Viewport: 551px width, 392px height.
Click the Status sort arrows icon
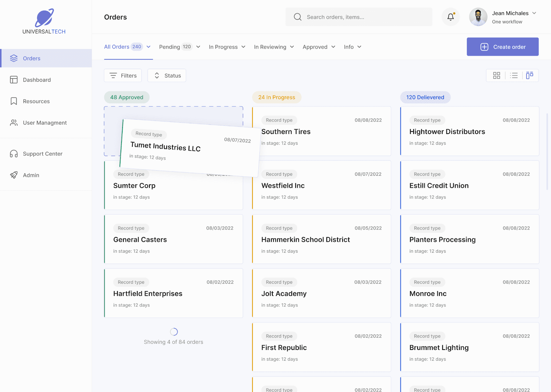[157, 75]
